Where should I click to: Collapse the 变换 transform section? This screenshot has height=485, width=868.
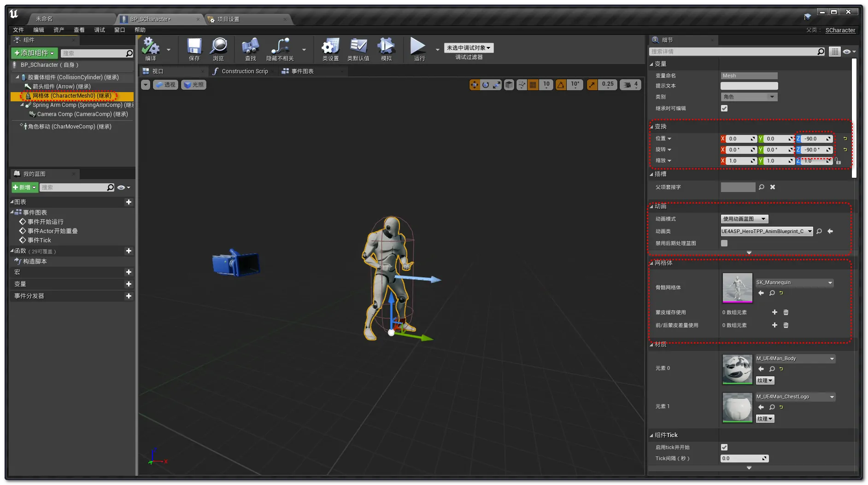pos(652,127)
